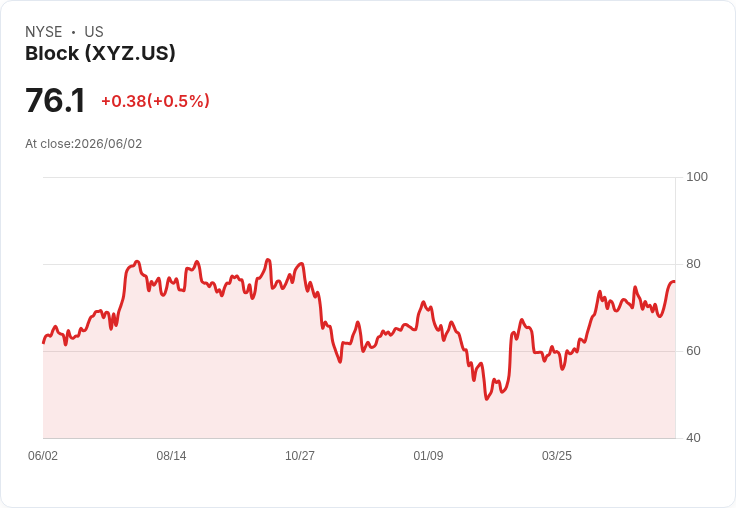
Task: Click the 60 y-axis label
Action: (693, 351)
